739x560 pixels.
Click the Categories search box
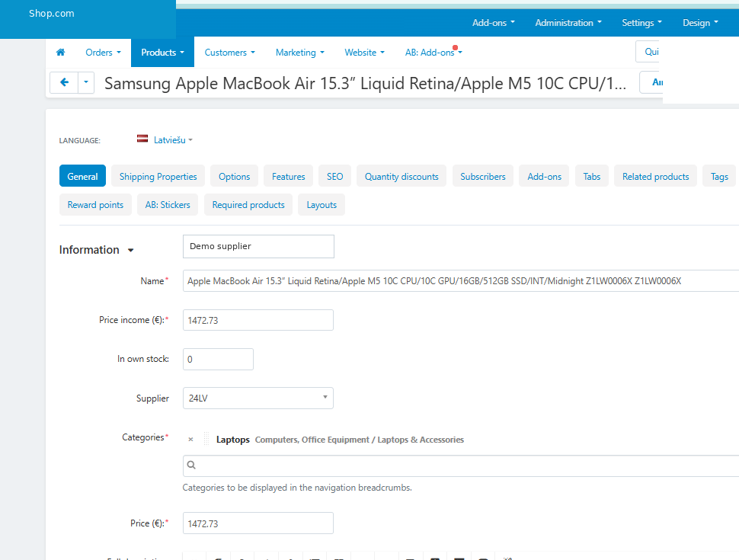coord(461,466)
